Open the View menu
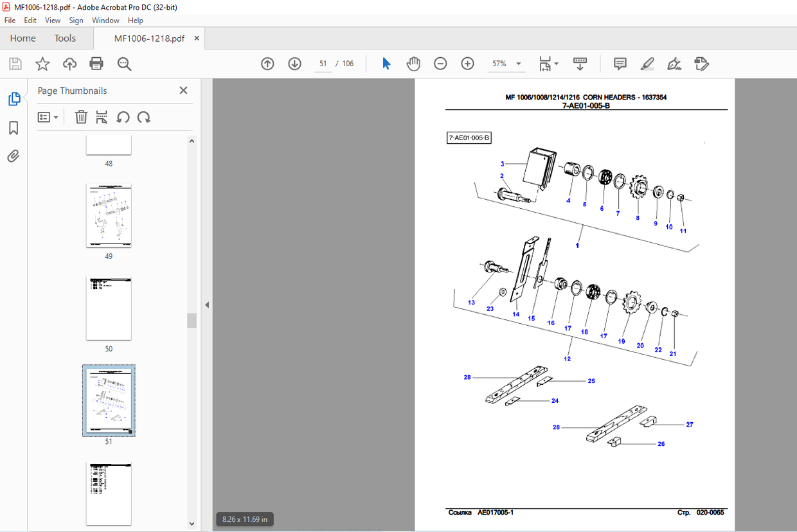This screenshot has height=532, width=797. click(53, 21)
